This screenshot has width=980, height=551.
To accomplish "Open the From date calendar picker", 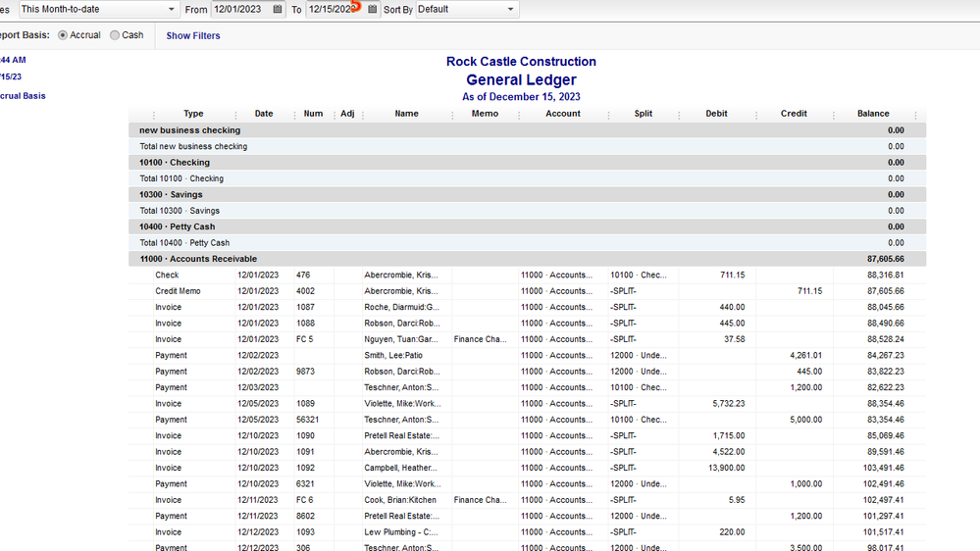I will 278,10.
